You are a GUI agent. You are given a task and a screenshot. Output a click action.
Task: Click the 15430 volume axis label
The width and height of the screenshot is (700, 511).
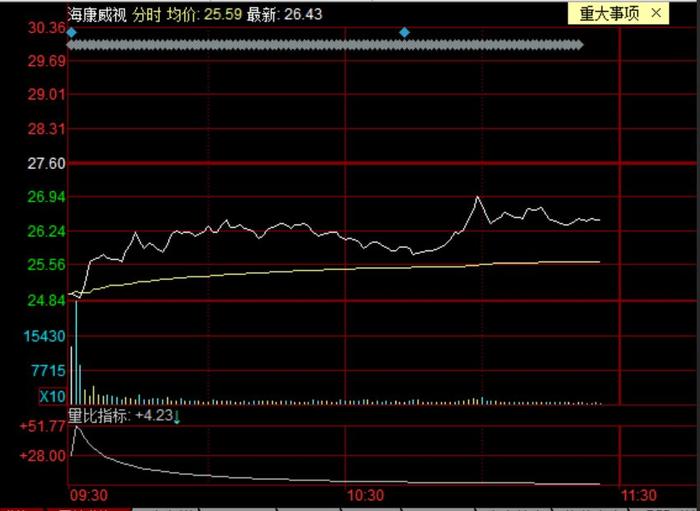(x=45, y=336)
